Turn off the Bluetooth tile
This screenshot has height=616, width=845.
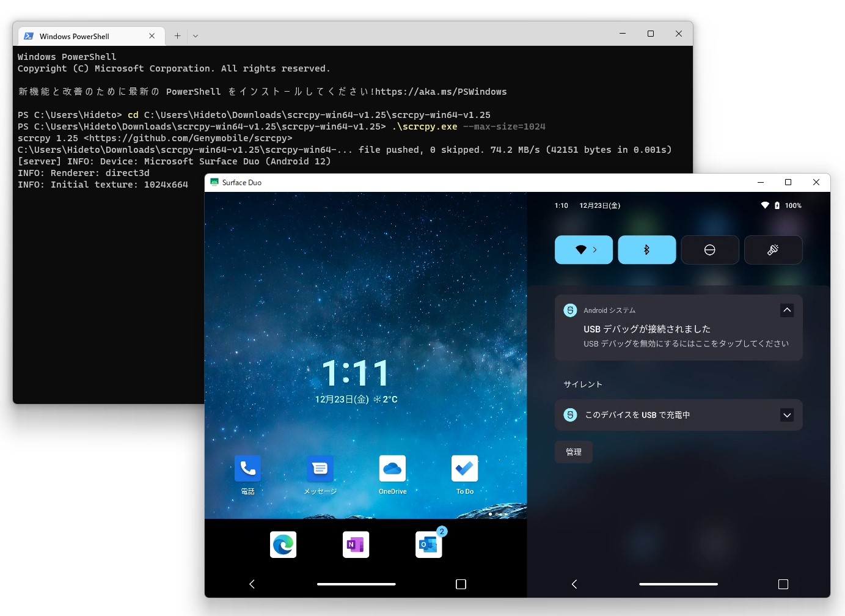[646, 249]
